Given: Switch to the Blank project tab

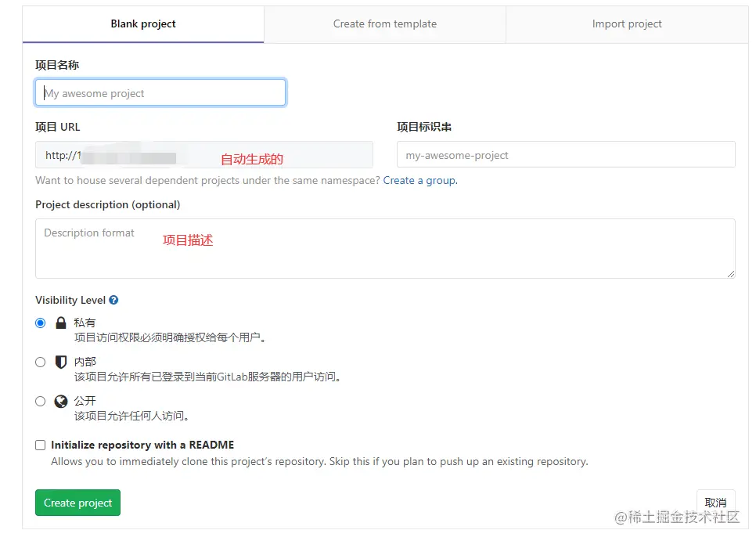Looking at the screenshot, I should tap(143, 24).
